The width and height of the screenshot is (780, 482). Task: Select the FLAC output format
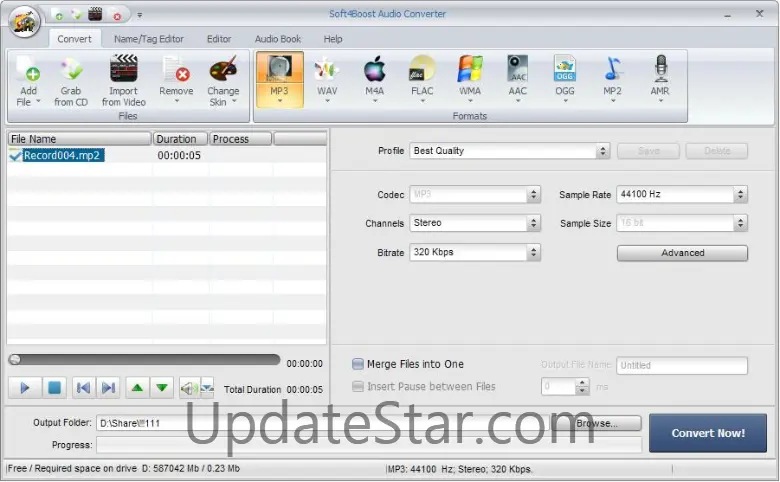coord(421,70)
